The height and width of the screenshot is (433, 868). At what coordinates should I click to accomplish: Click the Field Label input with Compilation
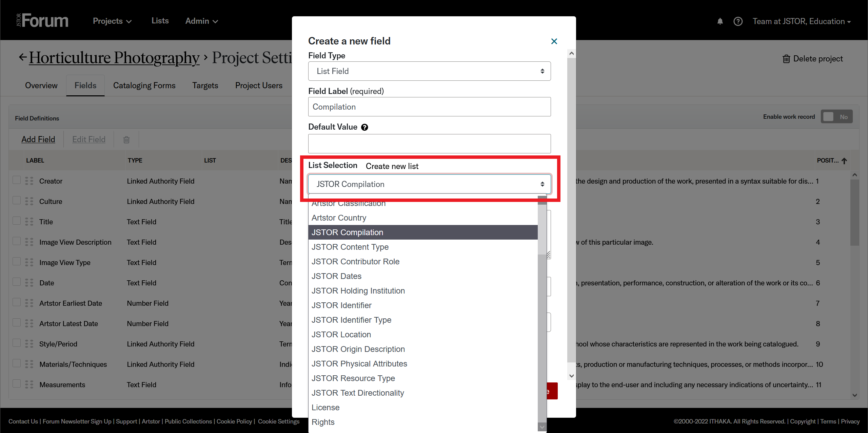(429, 107)
